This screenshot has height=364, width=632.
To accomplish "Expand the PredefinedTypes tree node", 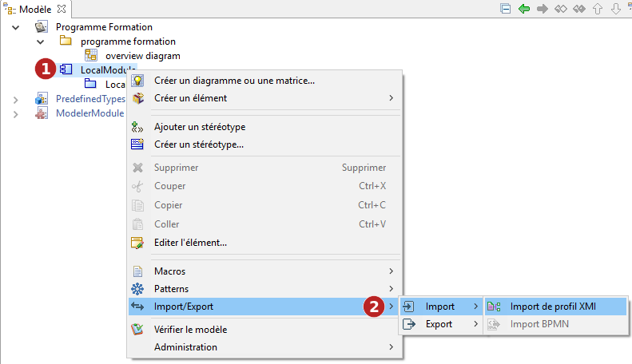I will coord(15,100).
